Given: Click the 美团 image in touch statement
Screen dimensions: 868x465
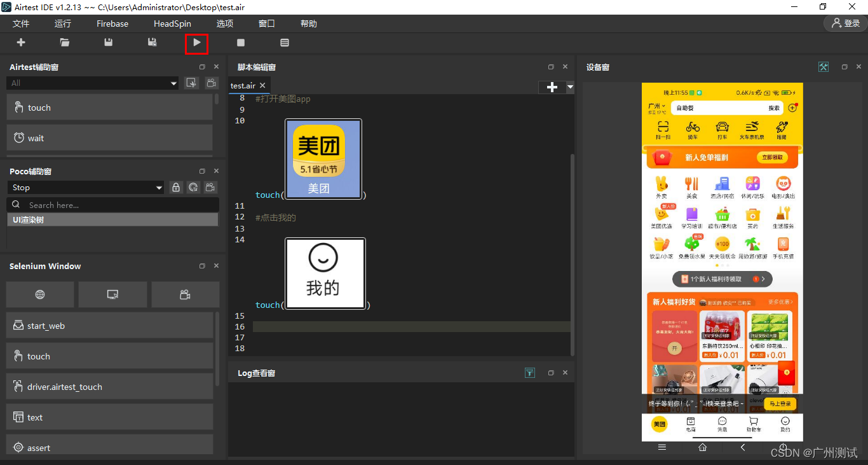Looking at the screenshot, I should [x=323, y=159].
